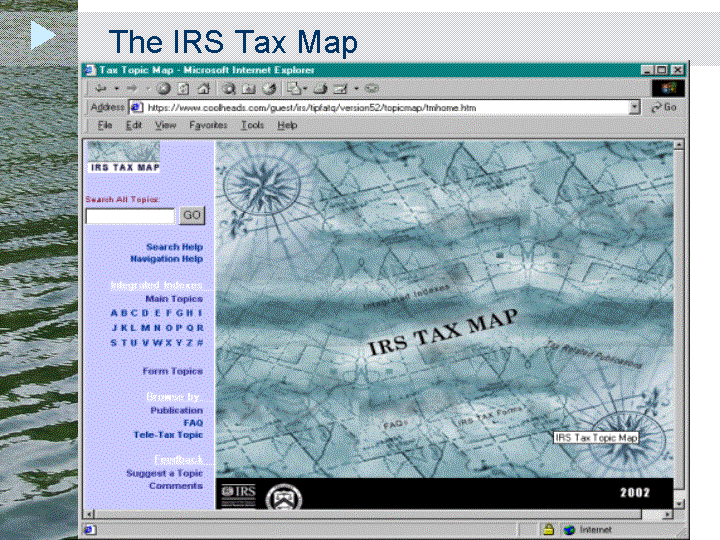The width and height of the screenshot is (720, 540).
Task: Open the Help menu
Action: pyautogui.click(x=287, y=125)
